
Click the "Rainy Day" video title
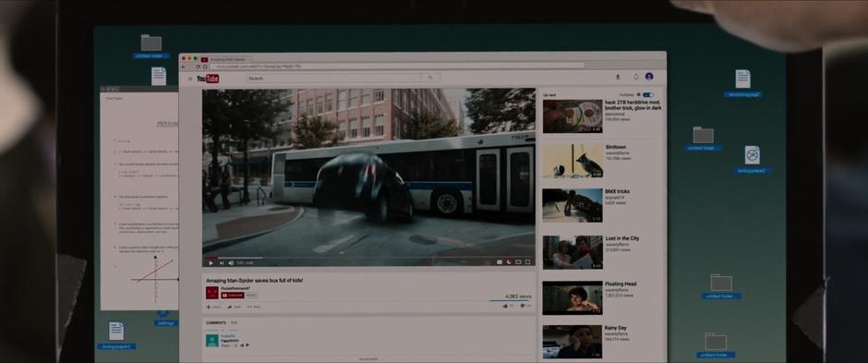616,328
